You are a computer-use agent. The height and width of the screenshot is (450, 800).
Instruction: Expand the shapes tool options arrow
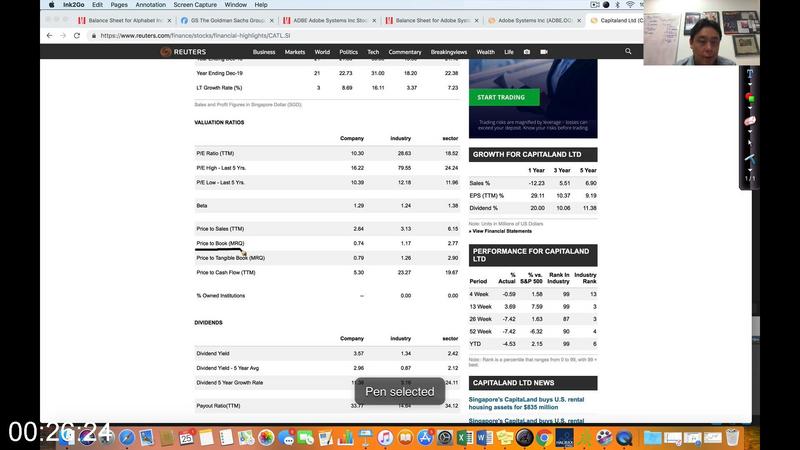click(x=749, y=108)
